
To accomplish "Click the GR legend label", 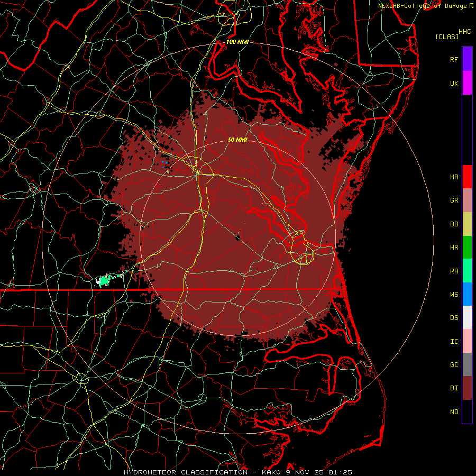I will click(454, 200).
